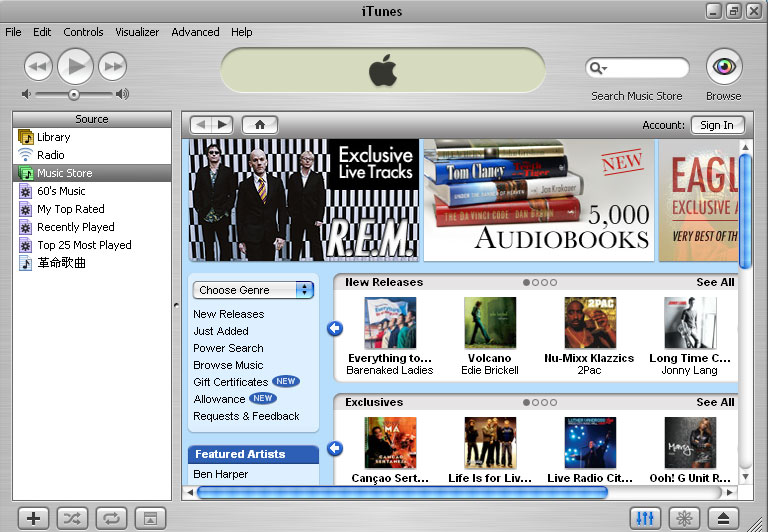The image size is (768, 532).
Task: Open the Advanced menu
Action: (195, 32)
